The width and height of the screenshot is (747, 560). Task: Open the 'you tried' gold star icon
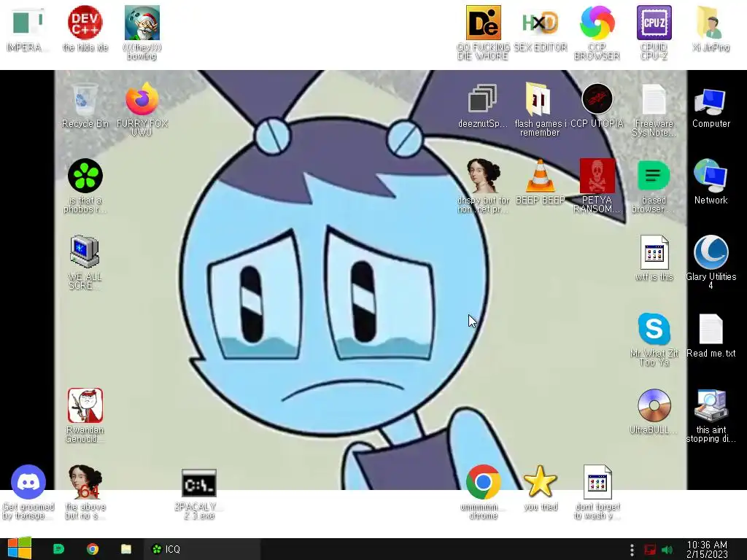(x=541, y=482)
